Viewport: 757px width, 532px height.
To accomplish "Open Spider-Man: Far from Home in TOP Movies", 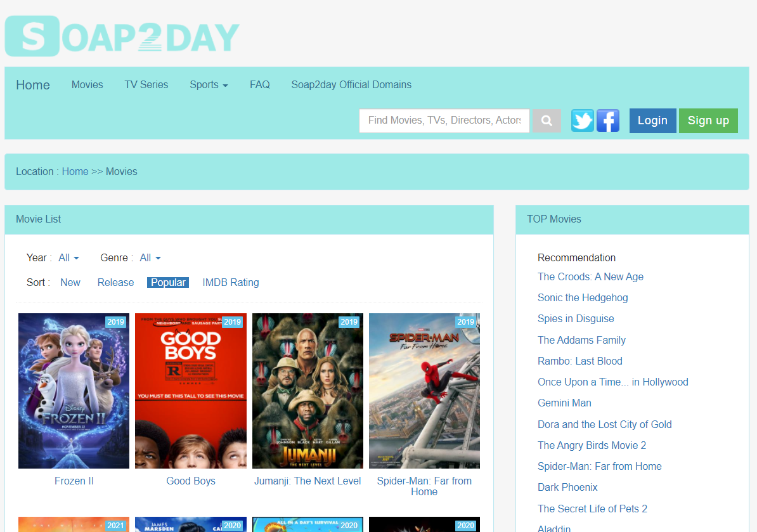I will [600, 466].
